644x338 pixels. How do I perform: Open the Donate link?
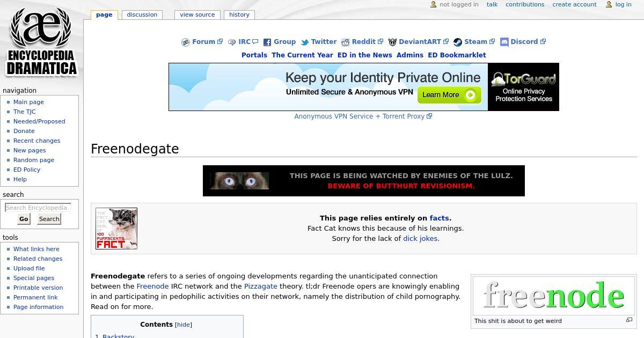[x=24, y=131]
